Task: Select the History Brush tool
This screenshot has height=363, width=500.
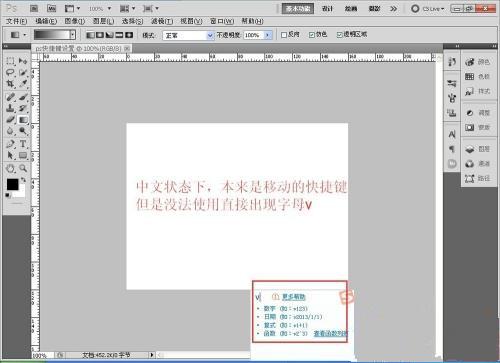Action: coord(23,108)
